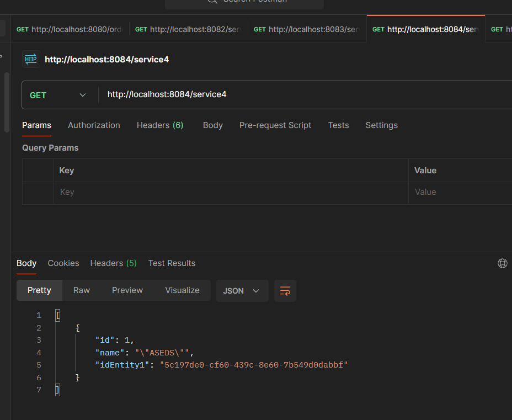Expand the JSON format dropdown
The width and height of the screenshot is (512, 420).
click(242, 291)
